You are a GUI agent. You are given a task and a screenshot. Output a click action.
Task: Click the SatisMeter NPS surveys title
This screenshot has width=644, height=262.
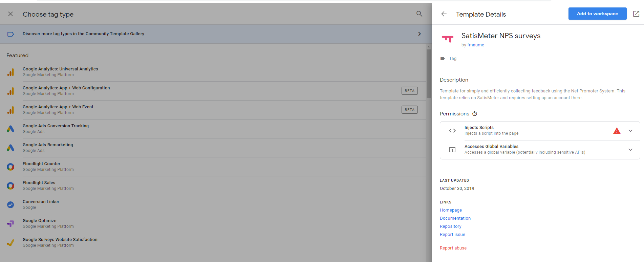tap(501, 36)
